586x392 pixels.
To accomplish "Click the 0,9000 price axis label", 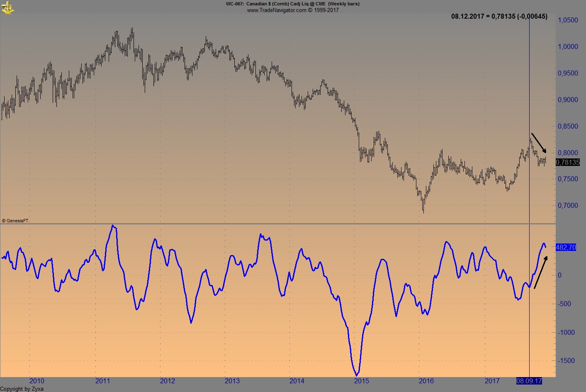I will tap(568, 100).
